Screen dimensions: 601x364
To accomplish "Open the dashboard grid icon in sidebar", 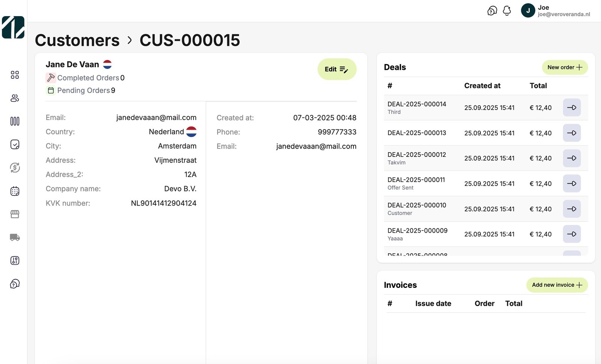I will point(15,75).
